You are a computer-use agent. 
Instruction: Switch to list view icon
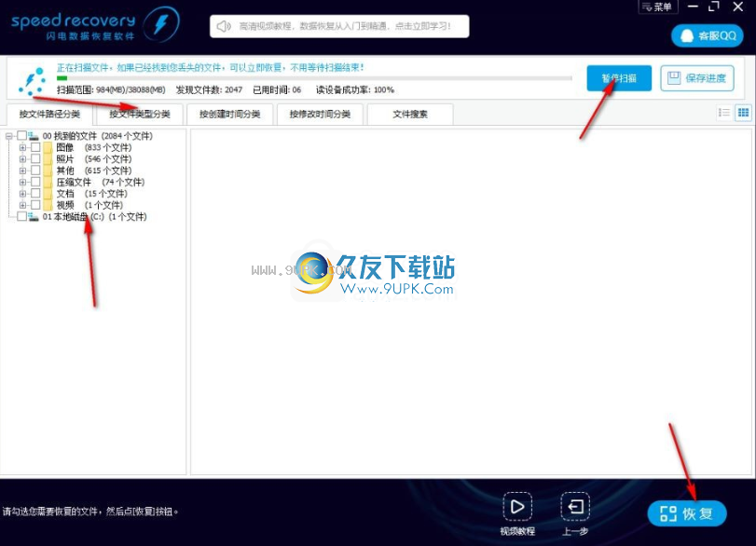click(723, 113)
